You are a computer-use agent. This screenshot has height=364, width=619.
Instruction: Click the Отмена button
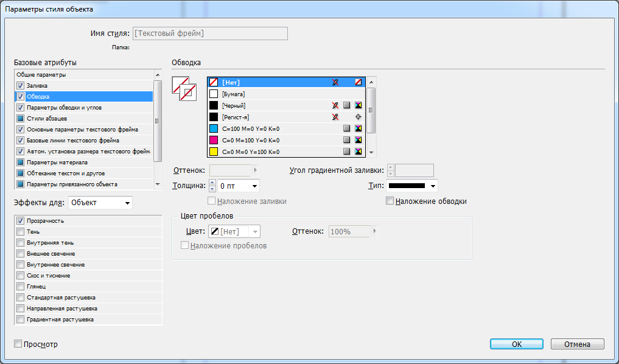(x=577, y=345)
